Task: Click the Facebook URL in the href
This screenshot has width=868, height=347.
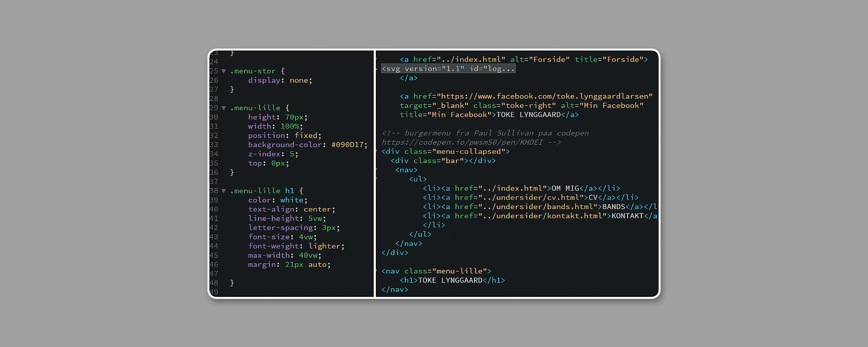Action: tap(544, 96)
